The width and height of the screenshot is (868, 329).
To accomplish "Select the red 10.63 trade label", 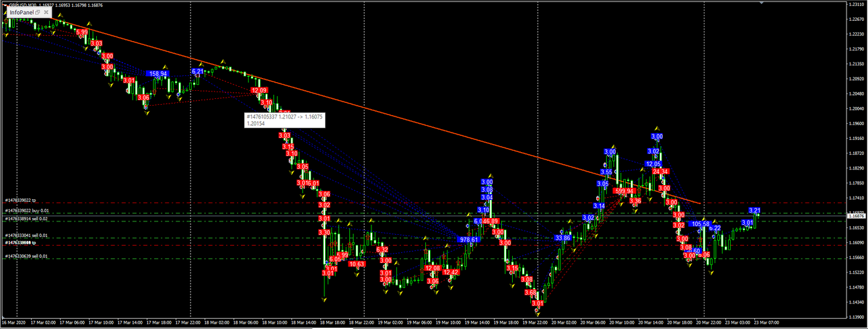I will pos(357,264).
